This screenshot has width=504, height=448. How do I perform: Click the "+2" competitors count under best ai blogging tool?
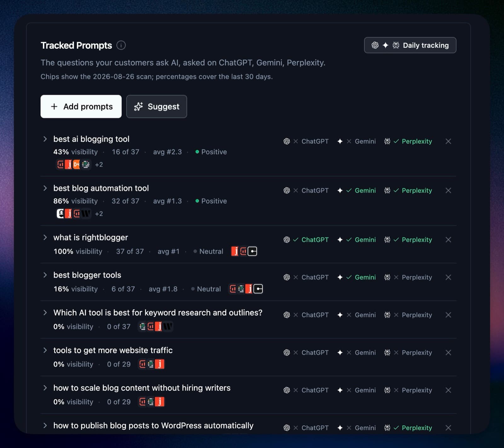[99, 165]
